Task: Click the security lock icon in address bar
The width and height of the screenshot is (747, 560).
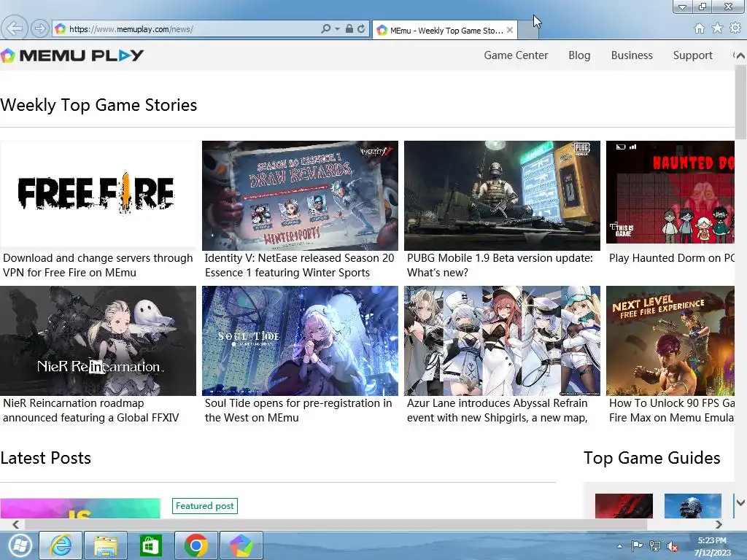Action: pos(349,28)
